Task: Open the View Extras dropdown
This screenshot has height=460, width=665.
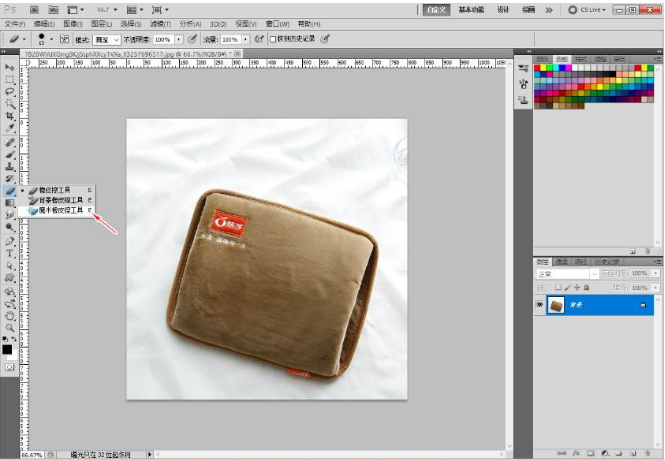Action: [75, 9]
